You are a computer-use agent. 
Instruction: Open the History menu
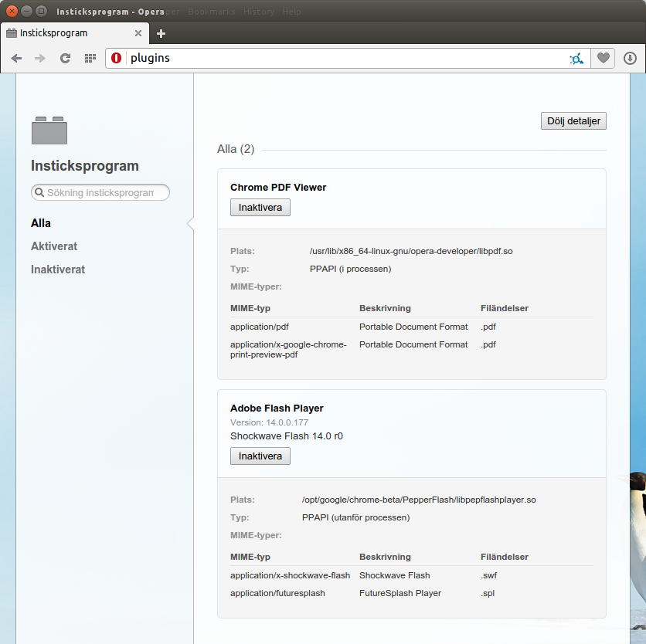coord(259,12)
